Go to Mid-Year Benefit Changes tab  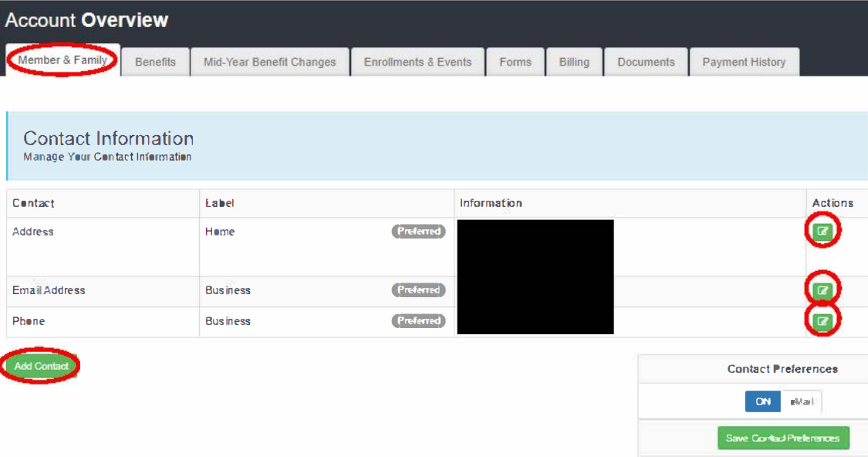[270, 62]
